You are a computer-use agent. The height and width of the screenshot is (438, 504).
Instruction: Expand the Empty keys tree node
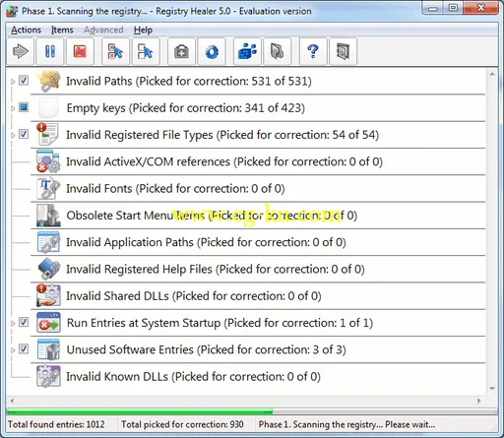13,108
